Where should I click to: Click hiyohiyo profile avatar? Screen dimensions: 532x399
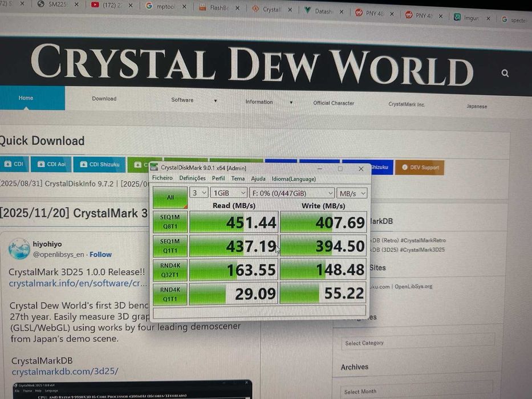(x=19, y=249)
